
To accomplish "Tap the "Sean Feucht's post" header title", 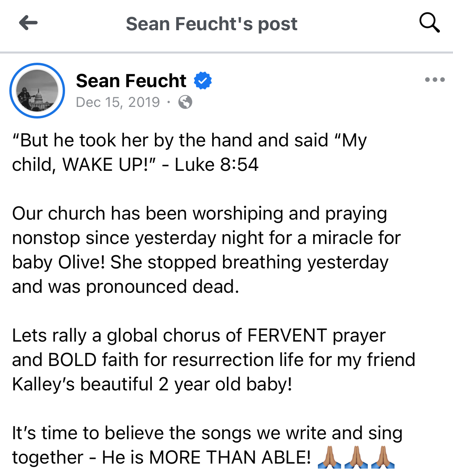I will pos(211,24).
